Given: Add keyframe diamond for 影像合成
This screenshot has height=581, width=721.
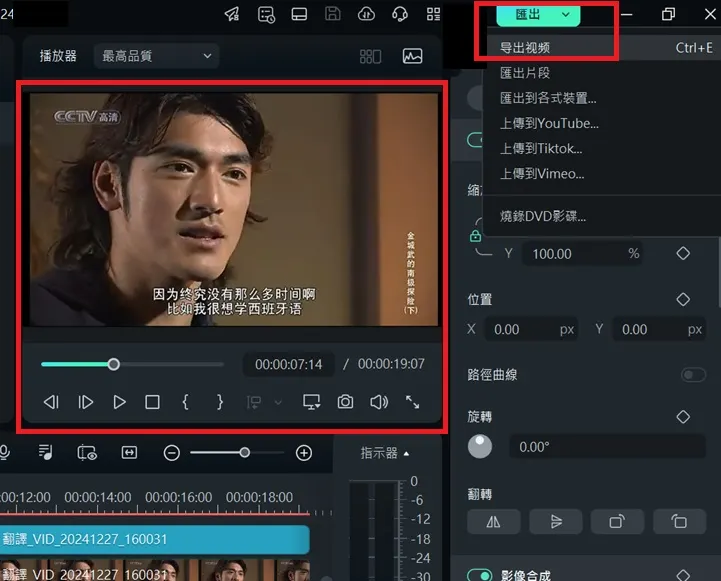Looking at the screenshot, I should [x=683, y=575].
